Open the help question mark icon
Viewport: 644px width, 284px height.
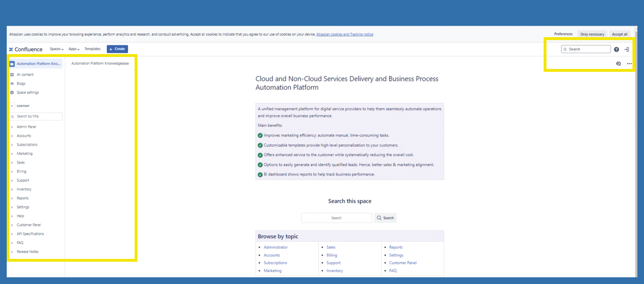tap(616, 49)
